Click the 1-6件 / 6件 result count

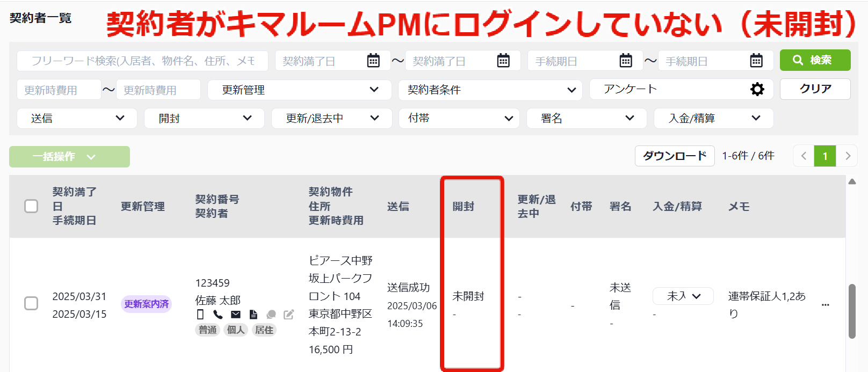coord(748,156)
